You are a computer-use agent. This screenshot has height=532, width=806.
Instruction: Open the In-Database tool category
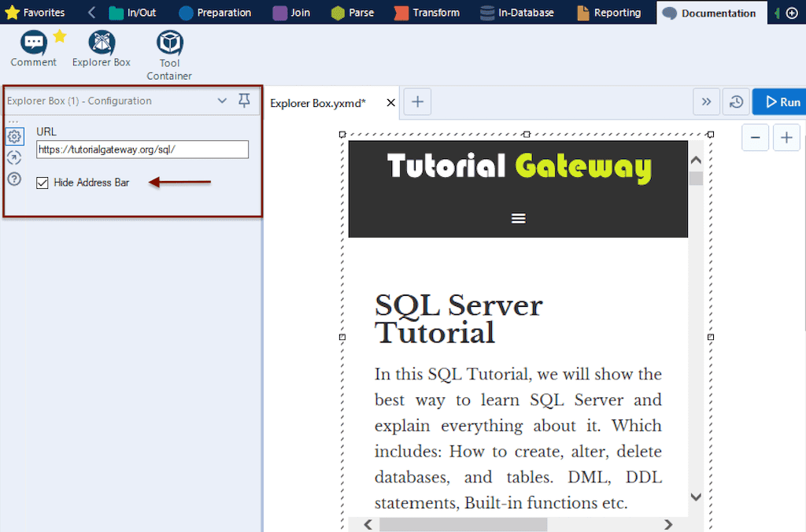(517, 12)
